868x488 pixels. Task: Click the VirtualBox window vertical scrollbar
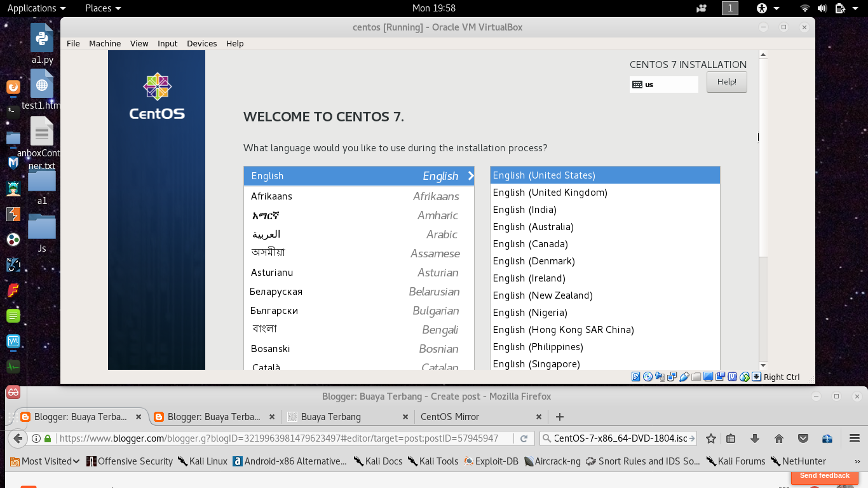(764, 210)
